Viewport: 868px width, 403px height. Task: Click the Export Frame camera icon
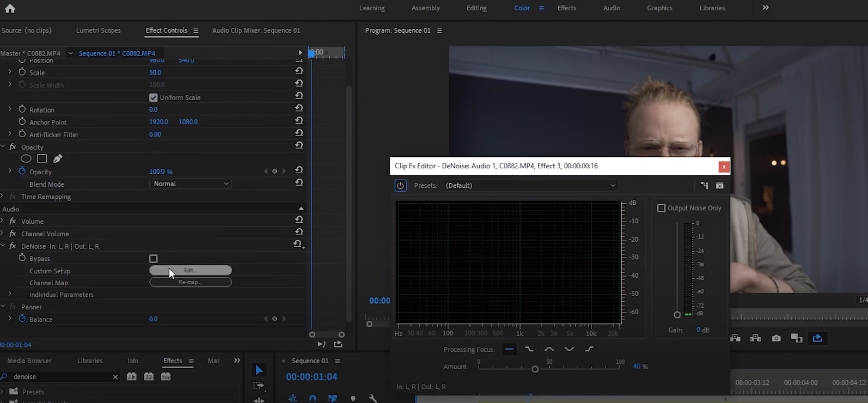click(x=776, y=338)
